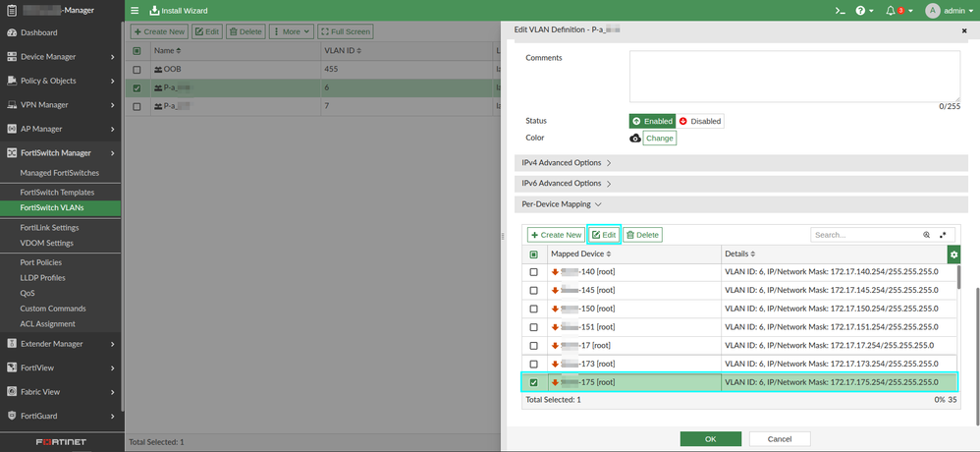Image resolution: width=980 pixels, height=452 pixels.
Task: Click Create New in VLAN list toolbar
Action: pyautogui.click(x=159, y=31)
